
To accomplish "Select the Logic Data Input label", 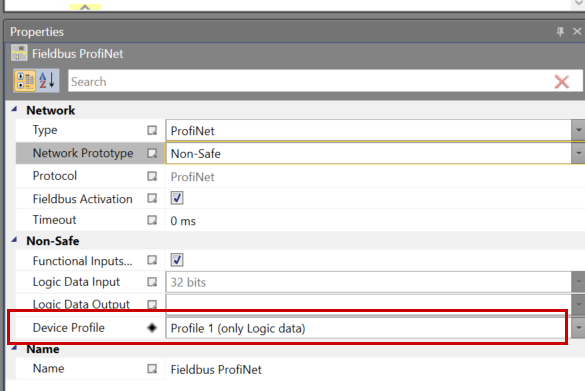I will (76, 282).
